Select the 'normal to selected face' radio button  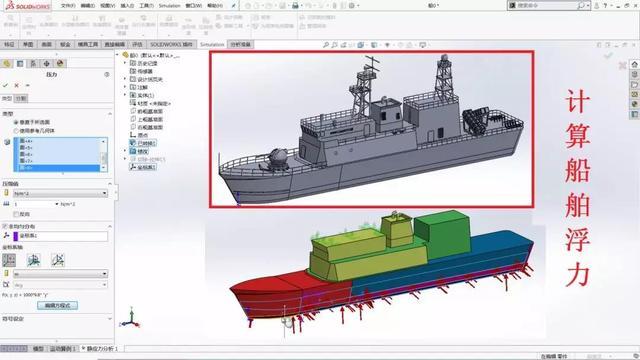click(16, 122)
